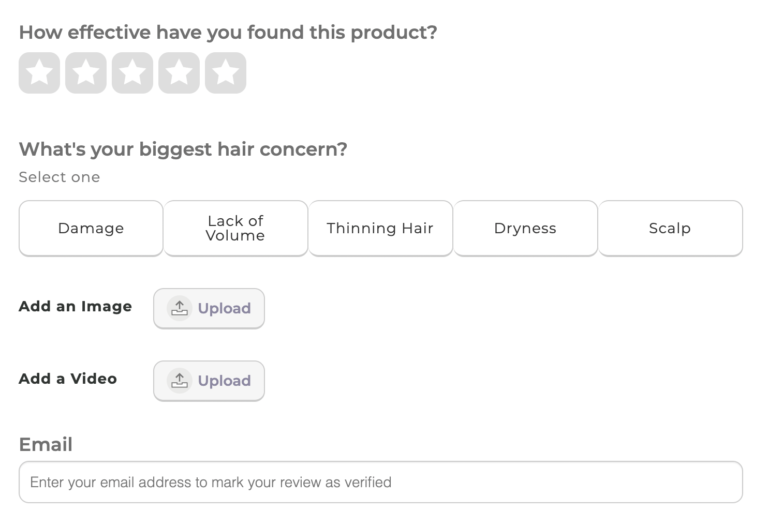
Task: Choose the Lack of Volume option
Action: (x=236, y=228)
